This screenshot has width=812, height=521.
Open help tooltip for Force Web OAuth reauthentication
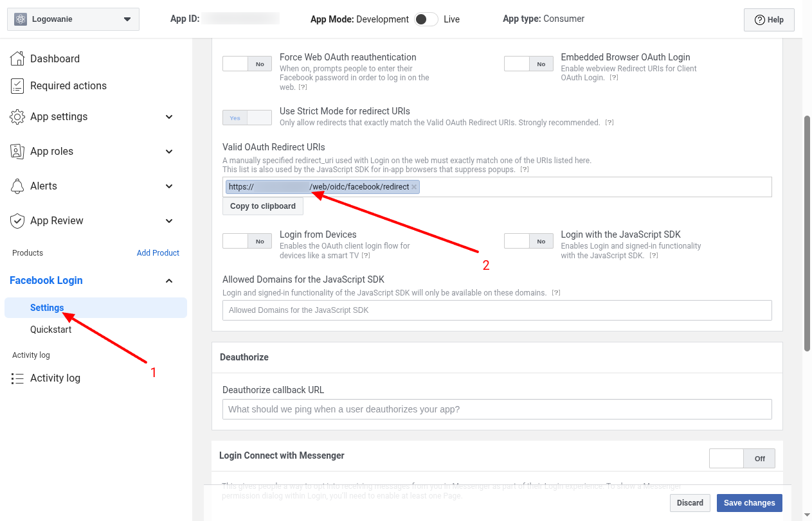click(x=303, y=87)
